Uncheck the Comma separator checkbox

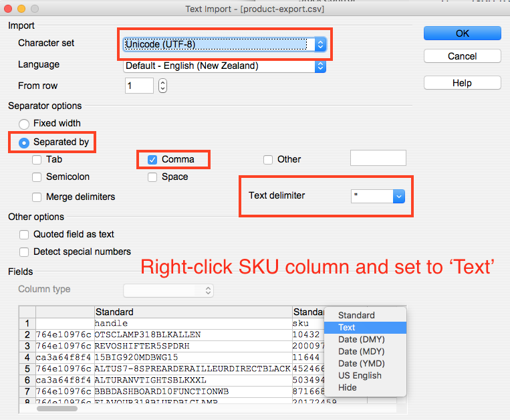tap(152, 160)
